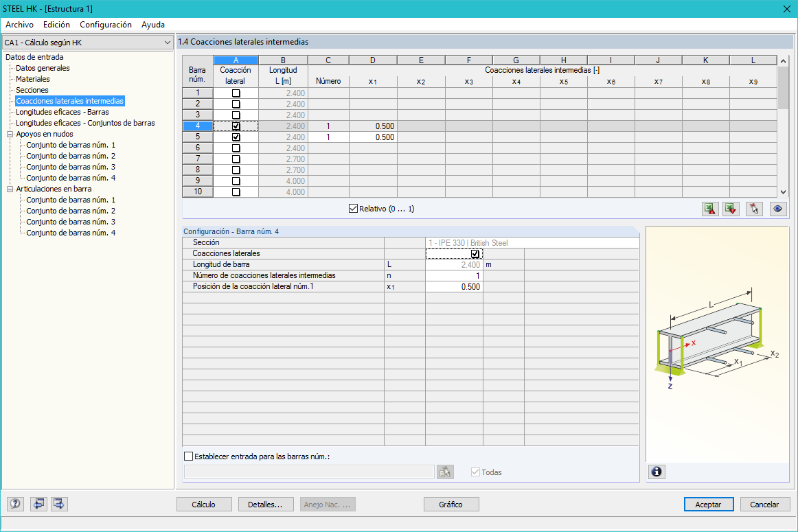This screenshot has height=532, width=798.
Task: Click the member selection picker icon beside Todas
Action: pyautogui.click(x=445, y=472)
